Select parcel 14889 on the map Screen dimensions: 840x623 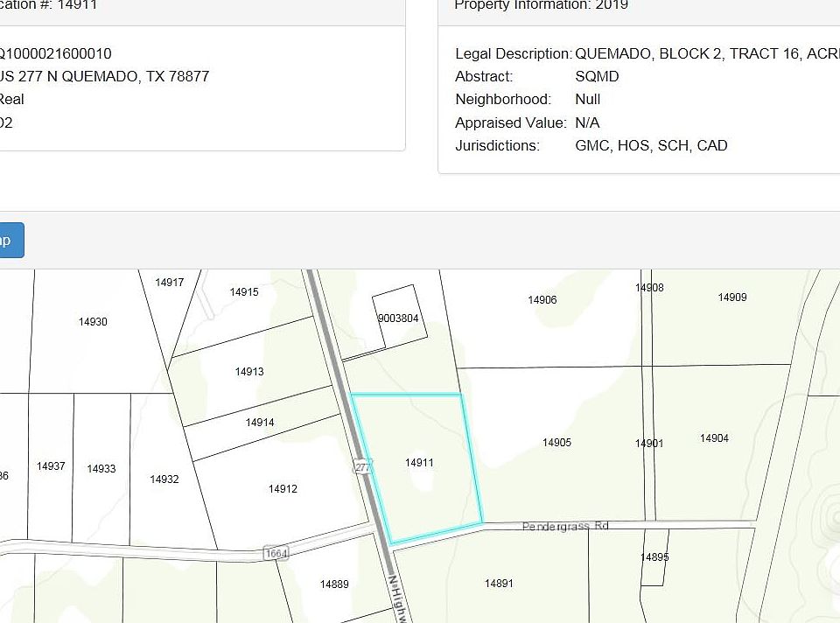334,584
